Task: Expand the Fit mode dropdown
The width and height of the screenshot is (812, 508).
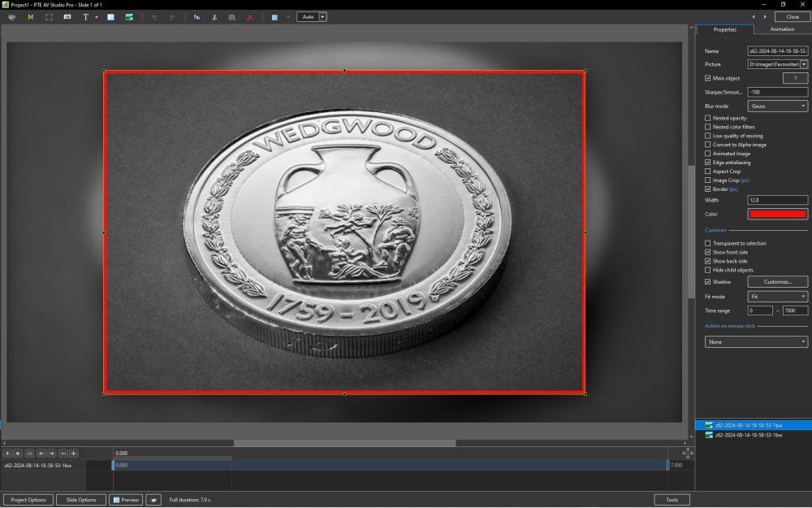Action: point(777,297)
